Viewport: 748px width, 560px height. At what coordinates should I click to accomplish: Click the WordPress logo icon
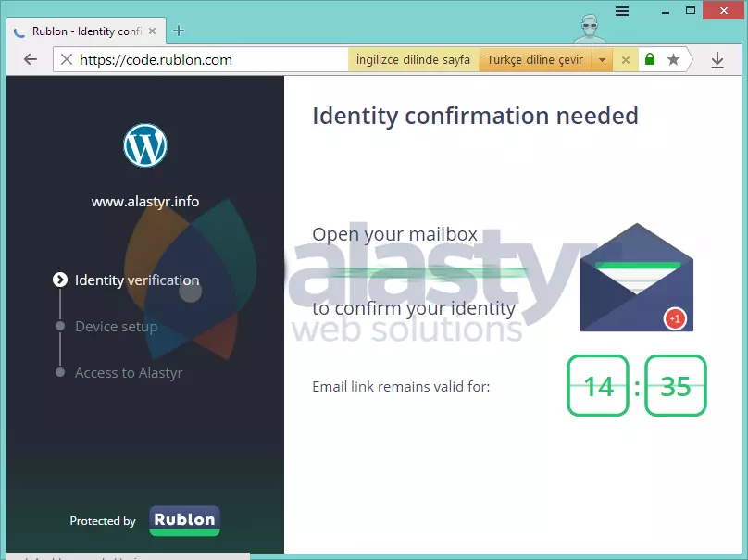pos(145,145)
